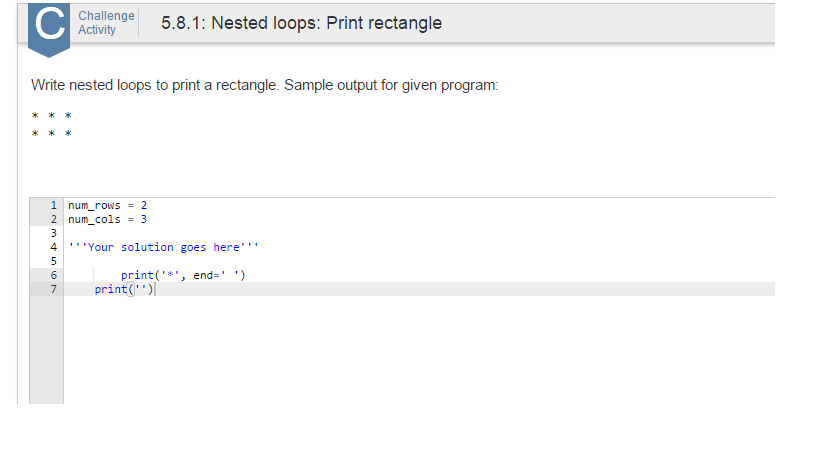Click line number 5 in the gutter

point(53,261)
